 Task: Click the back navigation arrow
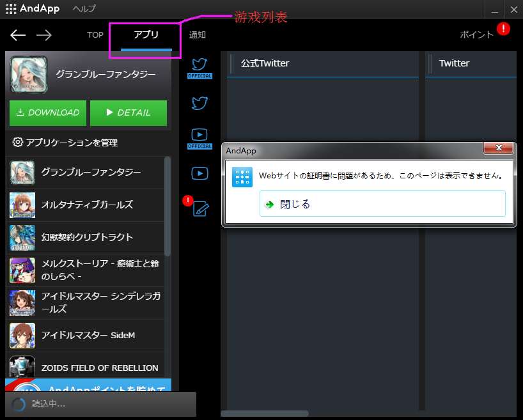point(17,35)
